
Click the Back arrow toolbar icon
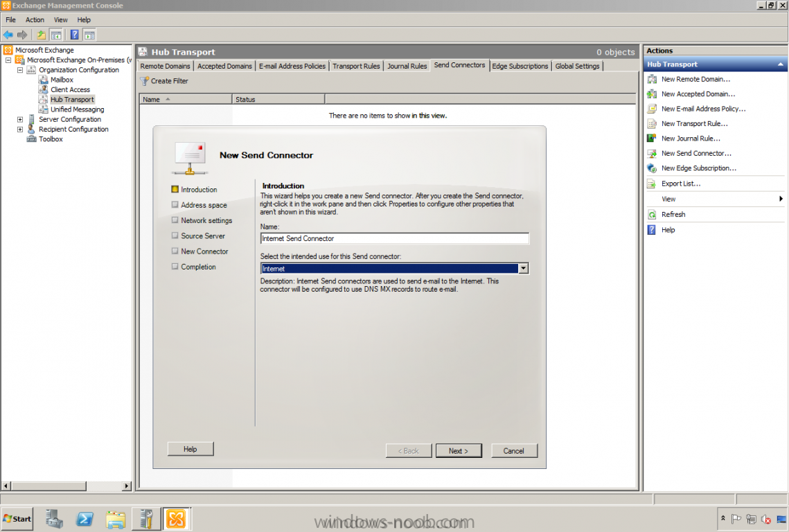(8, 35)
